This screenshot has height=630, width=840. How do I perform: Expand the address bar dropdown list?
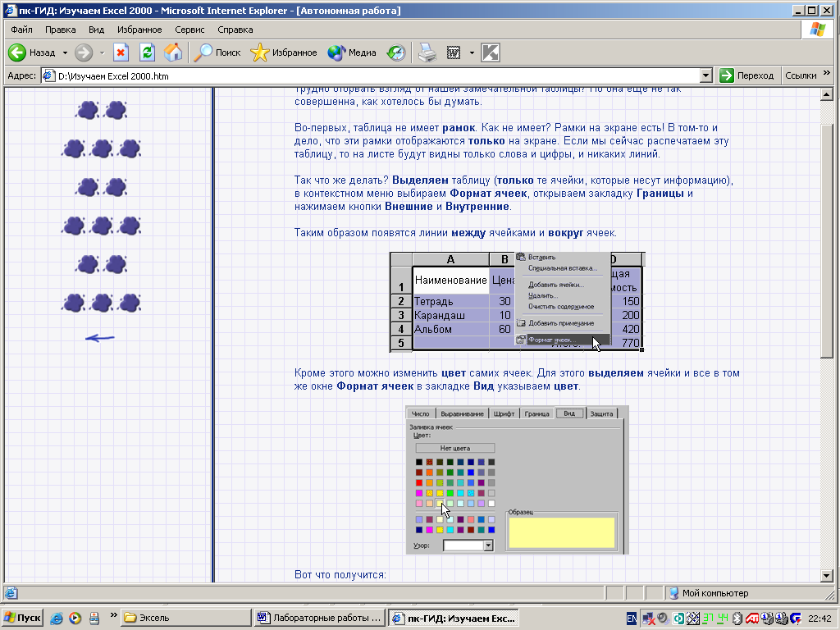706,76
